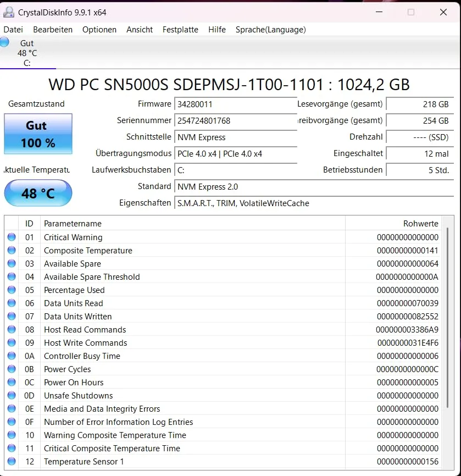Viewport: 461px width, 476px height.
Task: Click the Eingeschaltet value 12 mal
Action: 420,153
